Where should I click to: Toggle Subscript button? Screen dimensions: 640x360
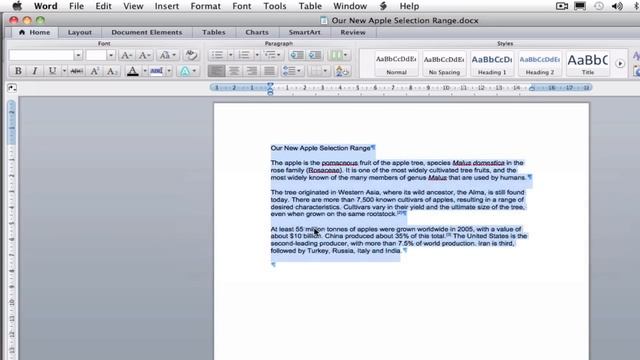click(x=111, y=71)
